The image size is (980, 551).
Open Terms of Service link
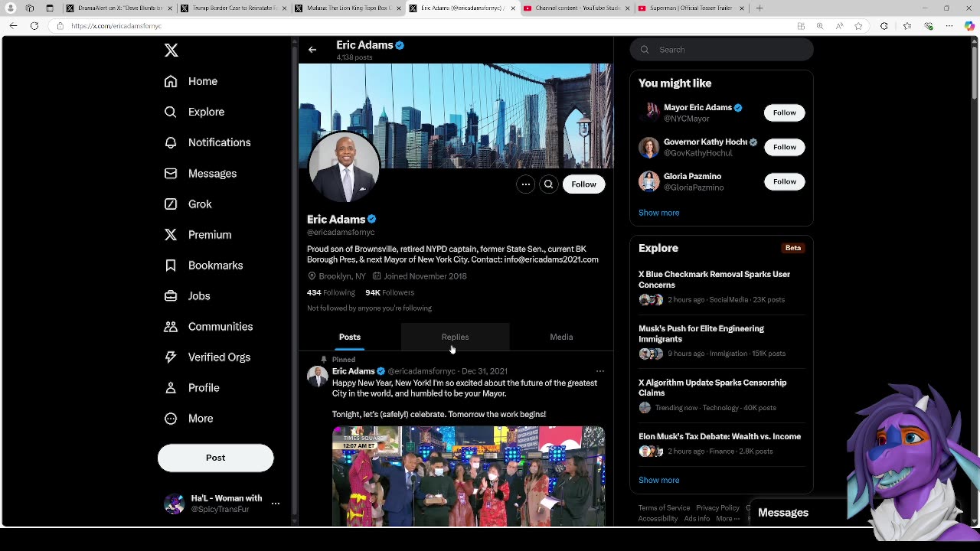point(664,508)
